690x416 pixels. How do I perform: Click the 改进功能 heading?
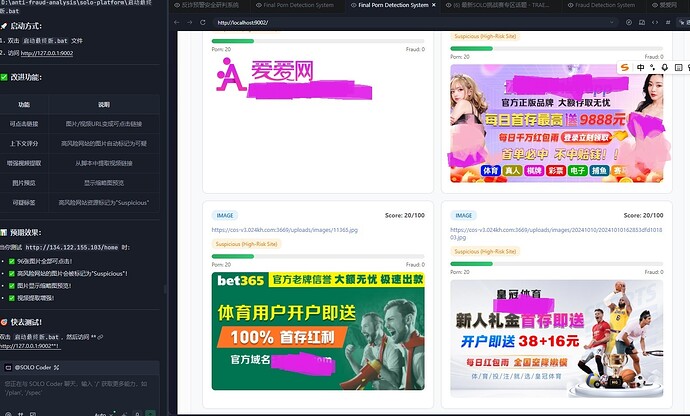click(x=26, y=77)
